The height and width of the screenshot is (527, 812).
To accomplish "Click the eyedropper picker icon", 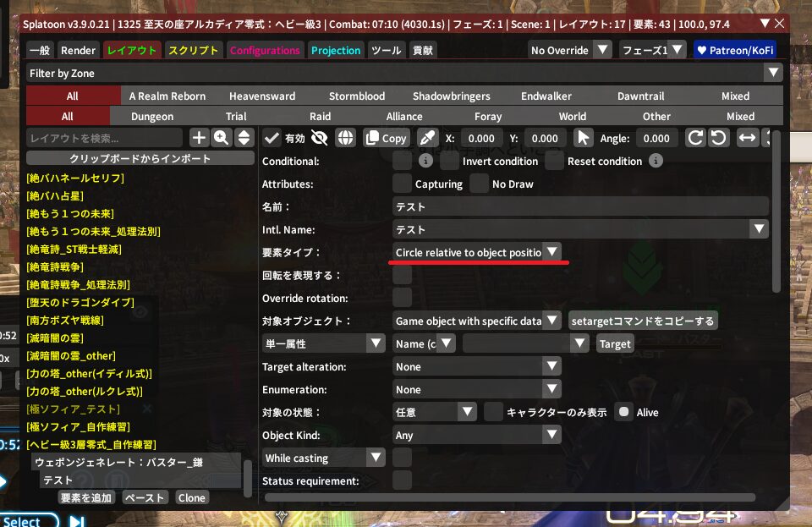I will pos(428,138).
